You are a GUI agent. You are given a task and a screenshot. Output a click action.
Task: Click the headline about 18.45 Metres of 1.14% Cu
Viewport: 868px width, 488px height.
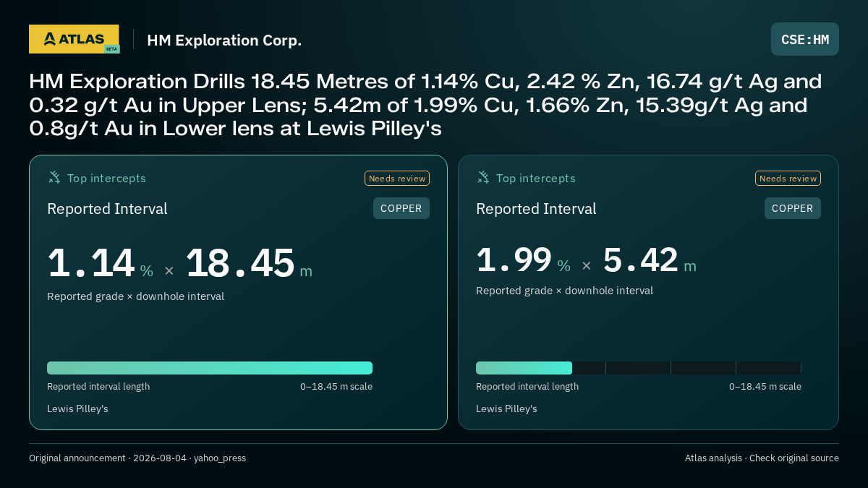coord(425,105)
